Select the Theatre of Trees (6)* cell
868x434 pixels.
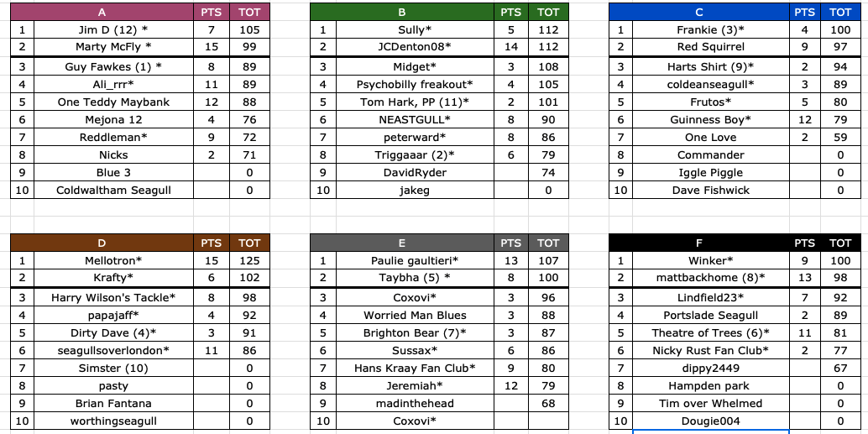point(711,332)
